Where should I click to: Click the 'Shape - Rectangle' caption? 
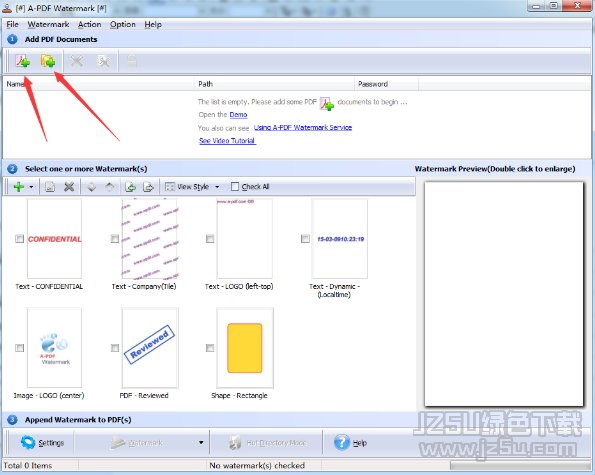pyautogui.click(x=239, y=395)
